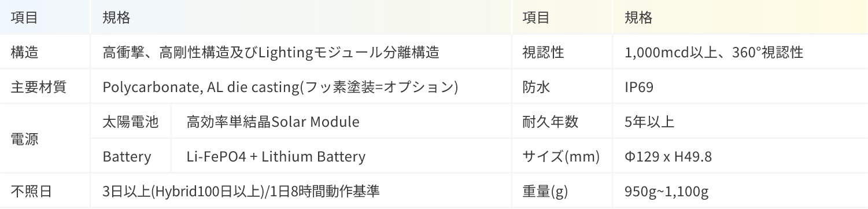Select the 主要材質 row label
This screenshot has width=868, height=209.
pyautogui.click(x=45, y=87)
